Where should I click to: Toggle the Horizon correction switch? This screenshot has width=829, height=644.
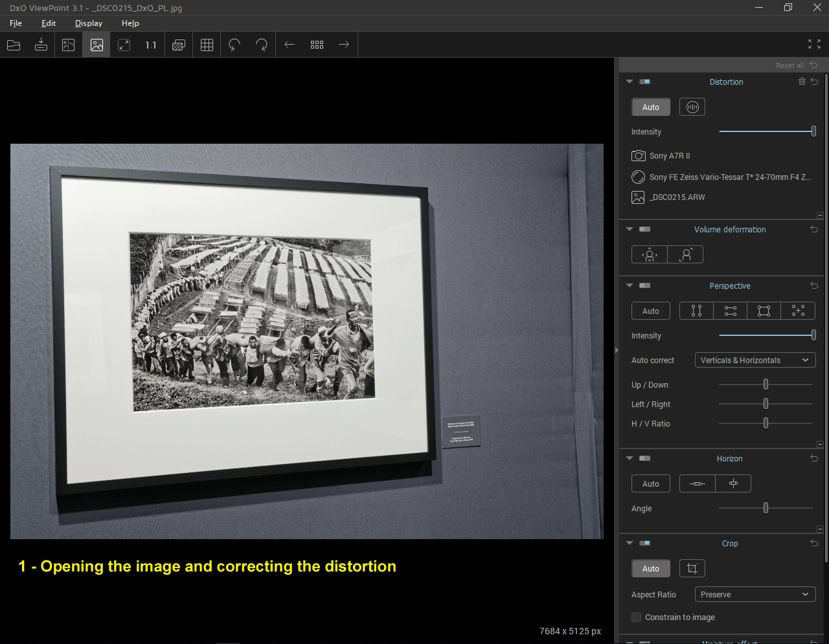coord(644,458)
